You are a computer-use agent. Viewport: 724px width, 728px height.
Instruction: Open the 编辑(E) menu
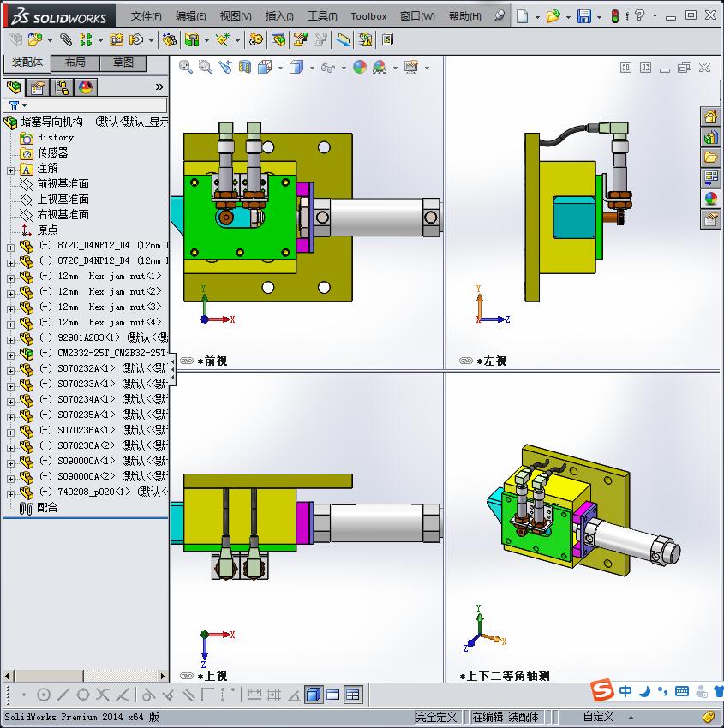pos(191,16)
